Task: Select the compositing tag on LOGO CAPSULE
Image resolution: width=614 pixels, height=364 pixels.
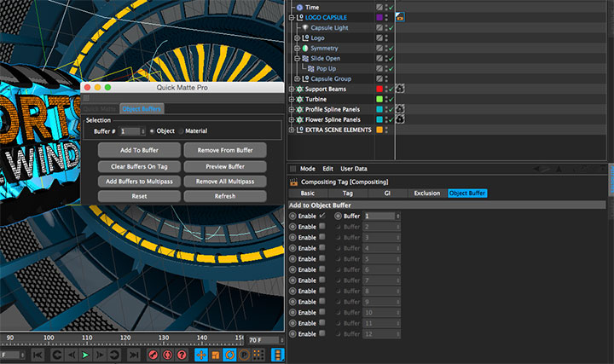Action: (x=399, y=16)
